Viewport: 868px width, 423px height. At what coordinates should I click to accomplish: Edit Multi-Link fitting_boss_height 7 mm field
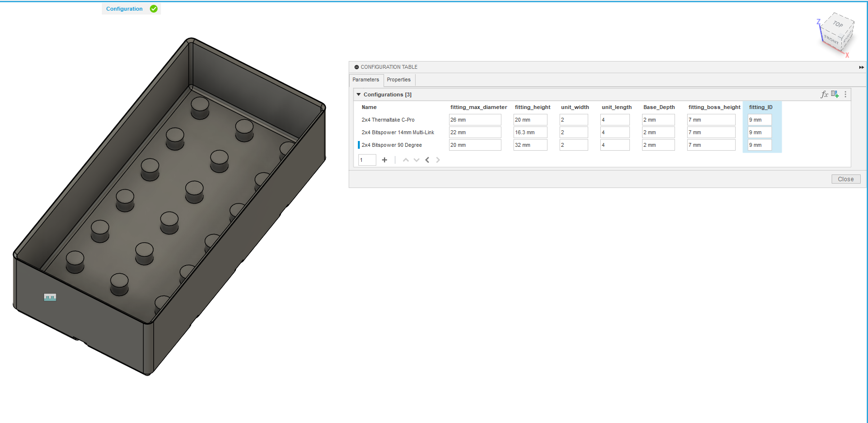(711, 132)
